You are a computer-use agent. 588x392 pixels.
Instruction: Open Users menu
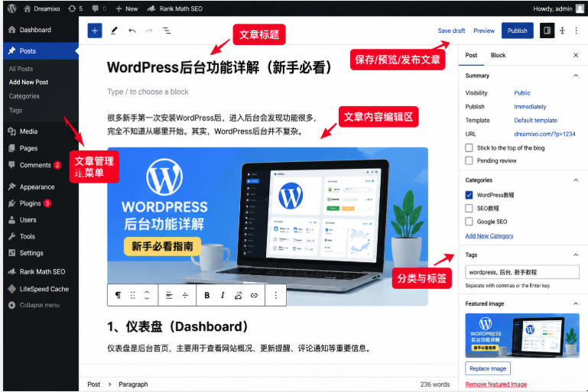pos(41,219)
